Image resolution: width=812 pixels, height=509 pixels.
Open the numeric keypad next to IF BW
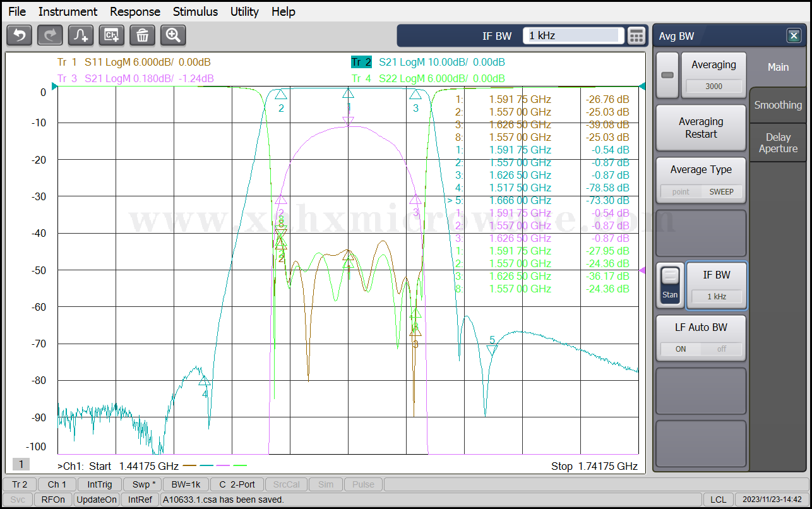pos(636,36)
